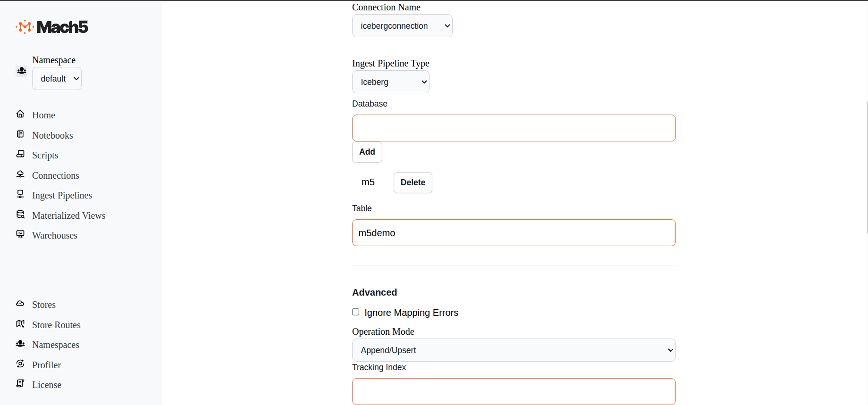Enable Ignore Mapping Errors checkbox
The height and width of the screenshot is (405, 868).
356,312
